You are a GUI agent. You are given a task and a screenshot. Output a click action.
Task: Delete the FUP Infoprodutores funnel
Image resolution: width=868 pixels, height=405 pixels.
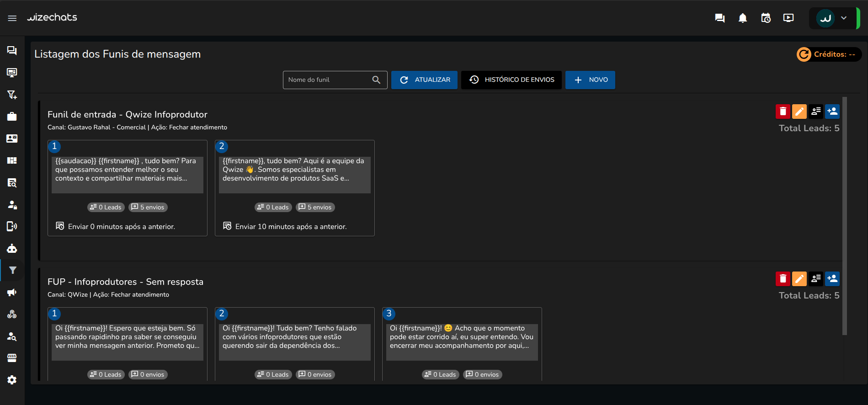tap(783, 278)
